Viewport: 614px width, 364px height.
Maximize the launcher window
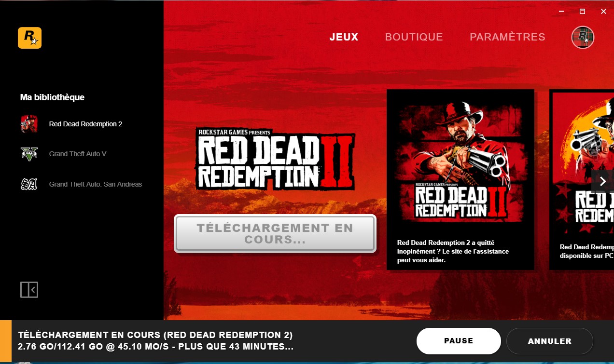(x=583, y=12)
